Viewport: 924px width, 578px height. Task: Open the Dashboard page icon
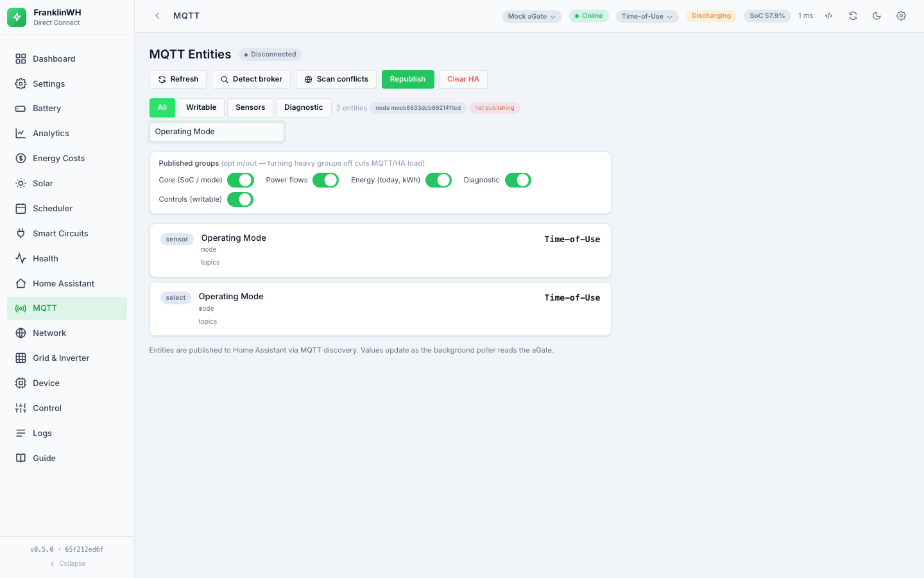pos(21,58)
